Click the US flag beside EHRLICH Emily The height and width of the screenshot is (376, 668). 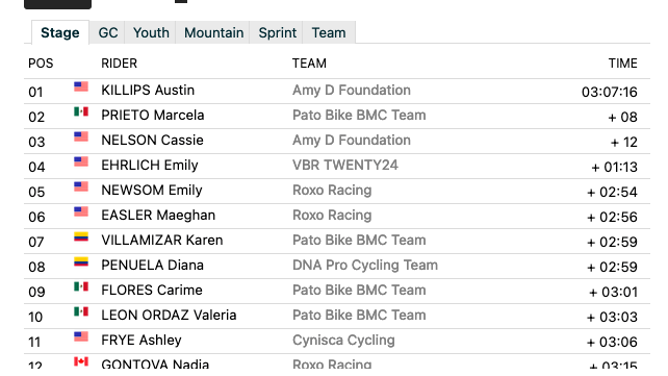coord(81,162)
